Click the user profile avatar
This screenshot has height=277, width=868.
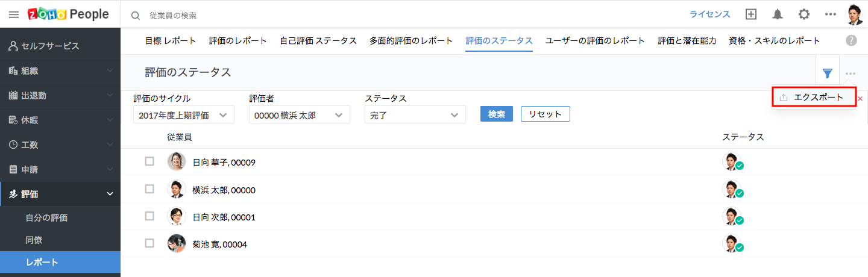click(x=855, y=15)
